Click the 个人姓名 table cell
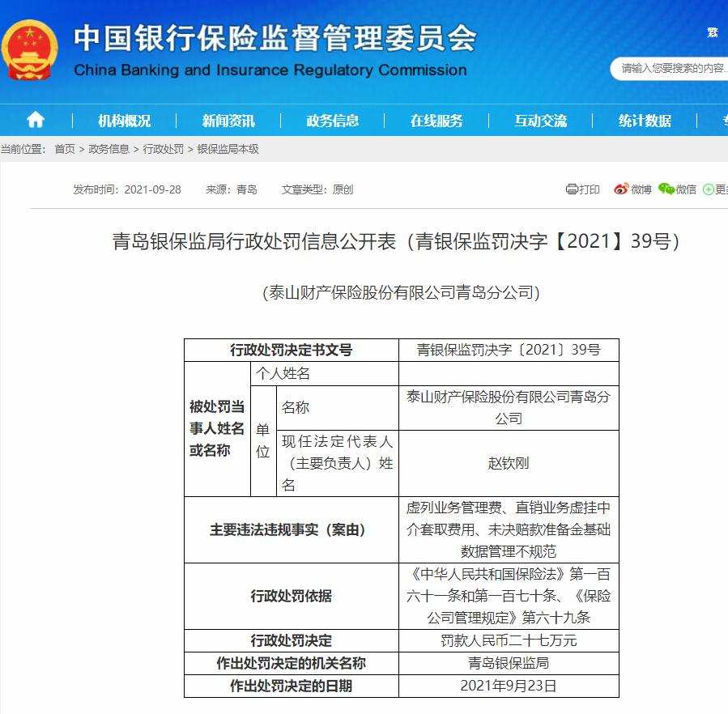 tap(325, 373)
